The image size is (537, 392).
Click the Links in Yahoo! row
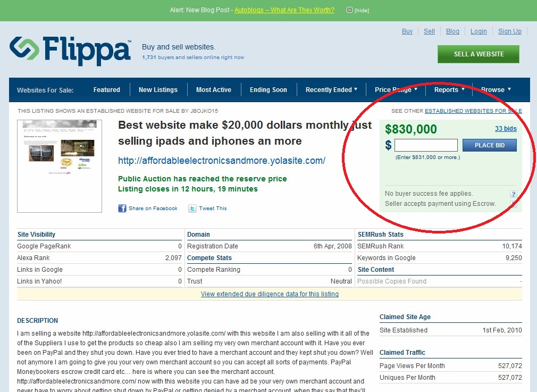[x=99, y=281]
